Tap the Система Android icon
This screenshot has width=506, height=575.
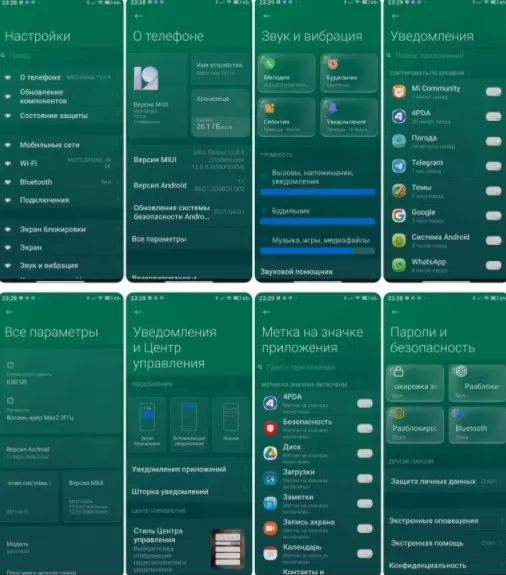click(399, 240)
